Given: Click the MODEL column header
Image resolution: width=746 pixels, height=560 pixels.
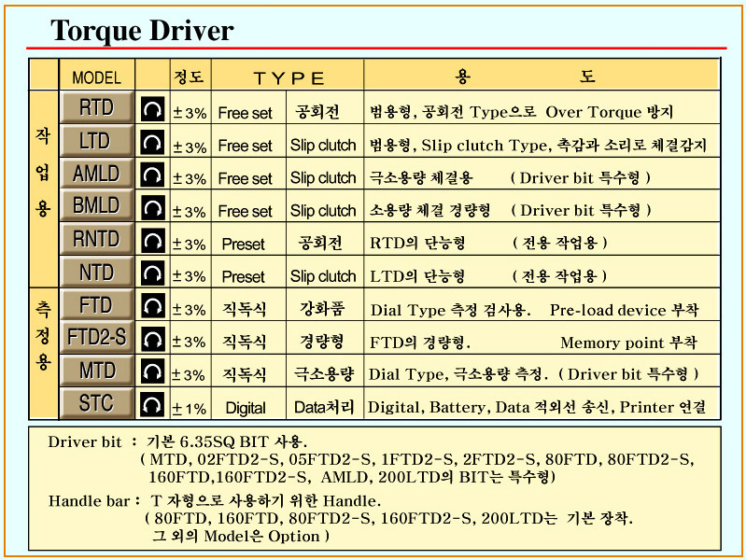Looking at the screenshot, I should (96, 77).
